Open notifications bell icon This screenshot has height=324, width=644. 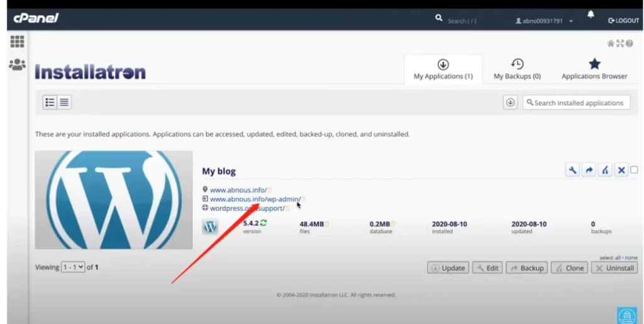click(x=591, y=14)
